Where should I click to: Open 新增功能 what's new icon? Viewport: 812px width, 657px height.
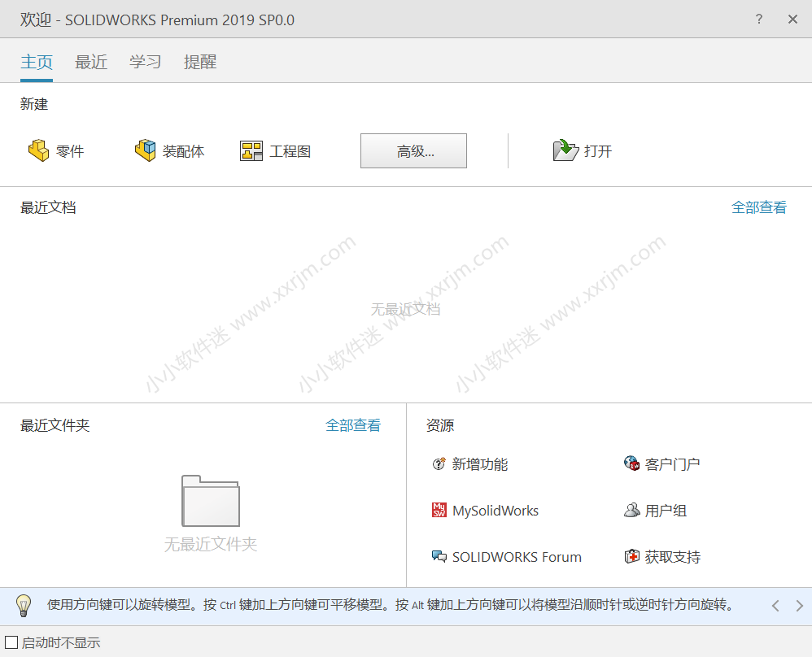pyautogui.click(x=439, y=464)
